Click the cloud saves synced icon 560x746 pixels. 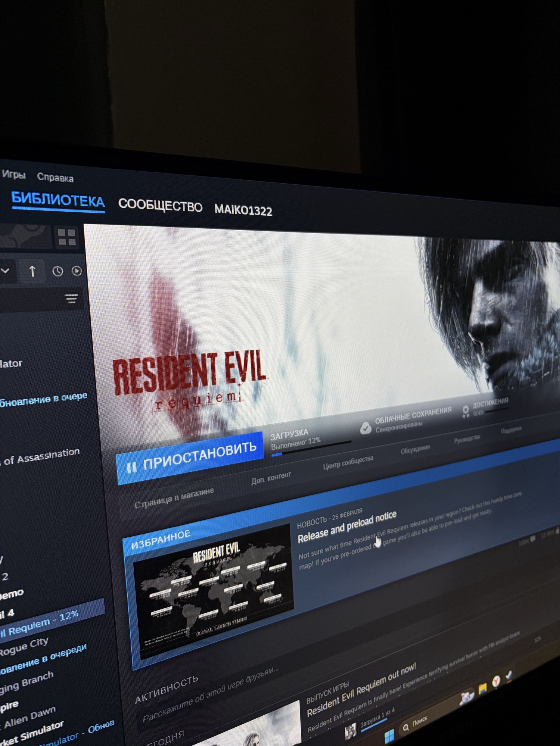click(x=365, y=428)
